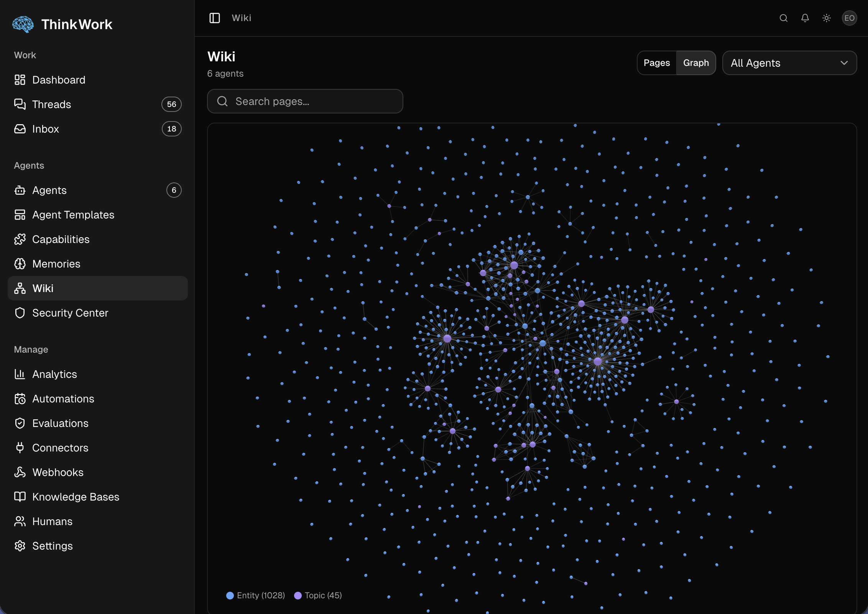Open the Security Center shield section
Screen dimensions: 868x614
[70, 313]
